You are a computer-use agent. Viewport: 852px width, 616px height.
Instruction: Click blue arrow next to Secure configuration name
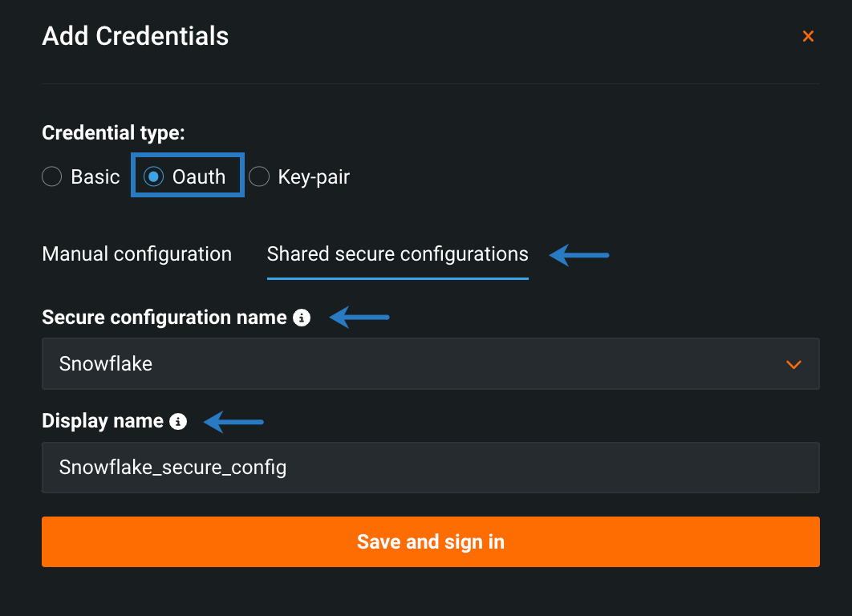coord(359,318)
